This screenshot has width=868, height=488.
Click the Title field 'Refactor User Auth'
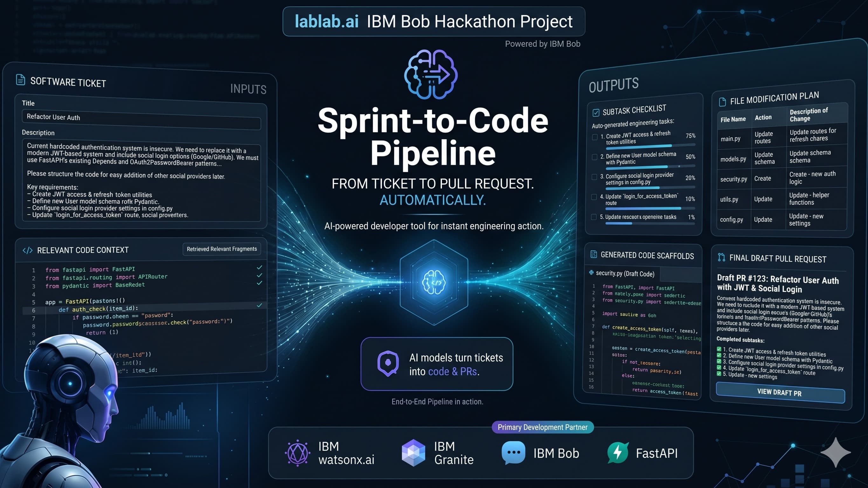(141, 119)
